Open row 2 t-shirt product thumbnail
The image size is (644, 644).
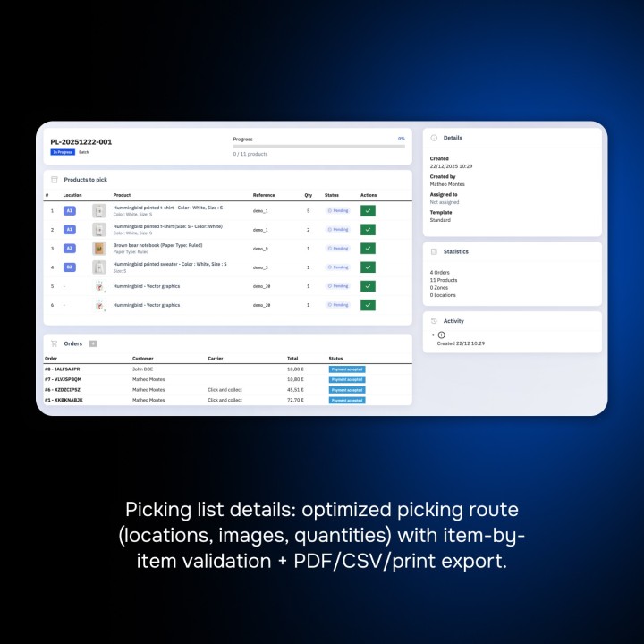pos(99,230)
